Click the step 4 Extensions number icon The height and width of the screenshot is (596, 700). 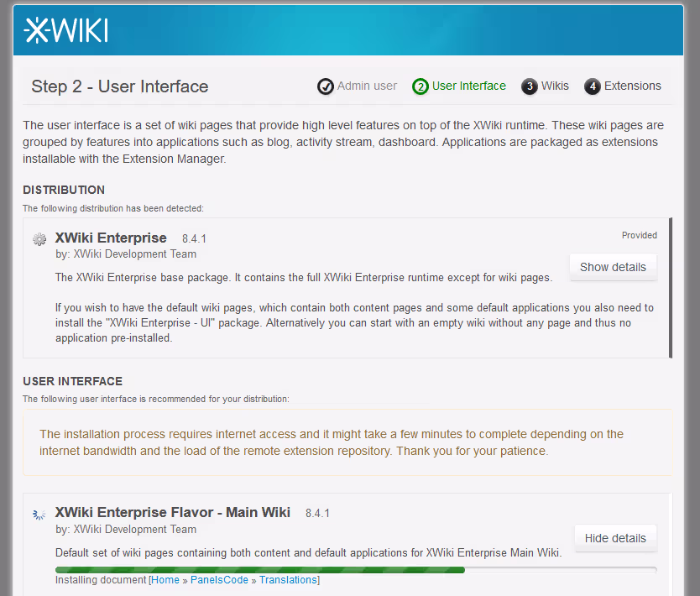tap(593, 86)
